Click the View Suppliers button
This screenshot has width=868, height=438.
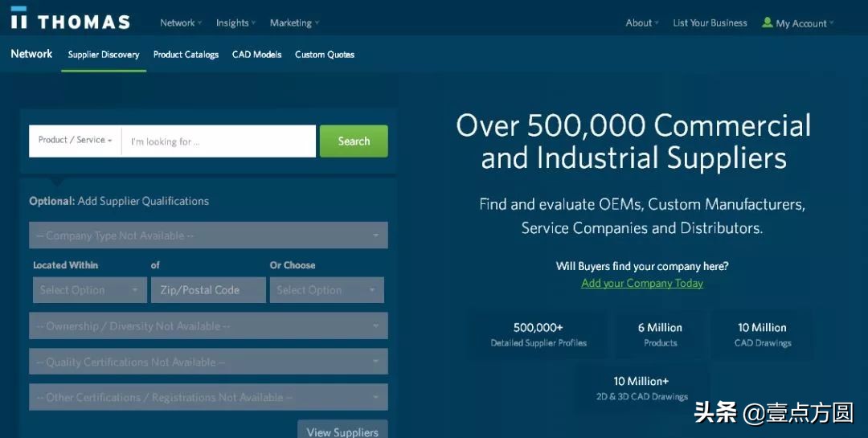pos(342,430)
